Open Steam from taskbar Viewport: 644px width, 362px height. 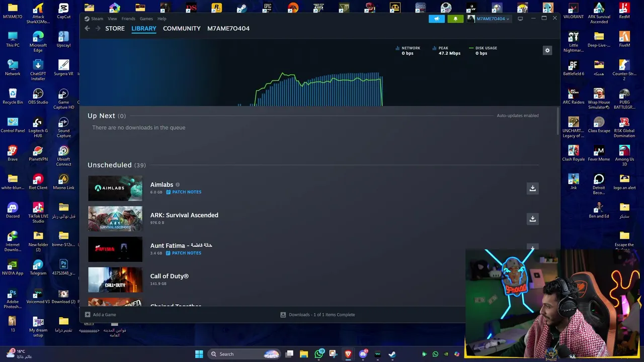pyautogui.click(x=392, y=354)
